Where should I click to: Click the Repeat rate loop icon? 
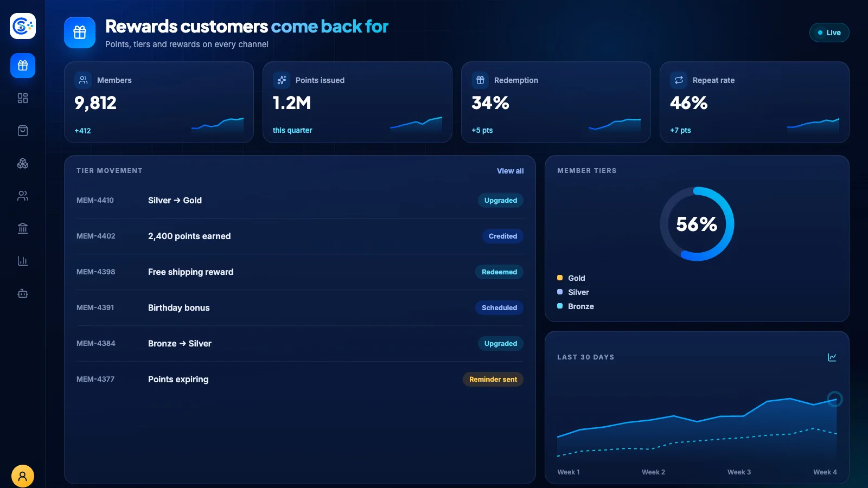click(x=679, y=80)
